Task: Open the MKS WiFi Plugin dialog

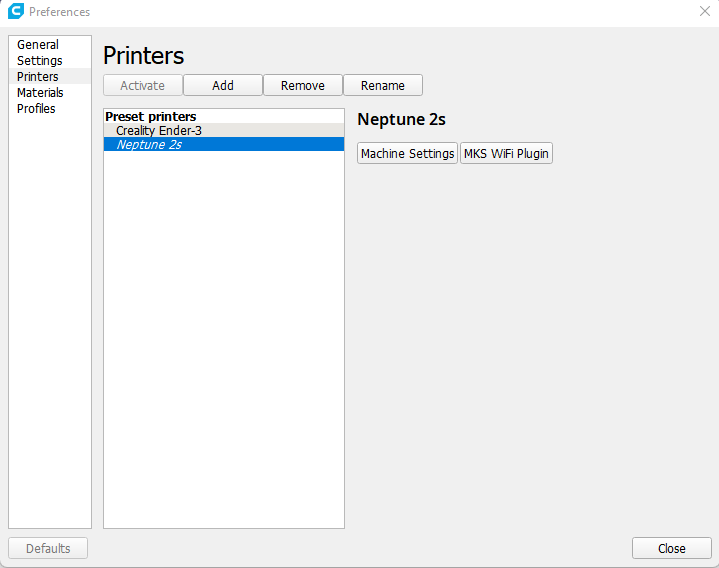Action: point(506,153)
